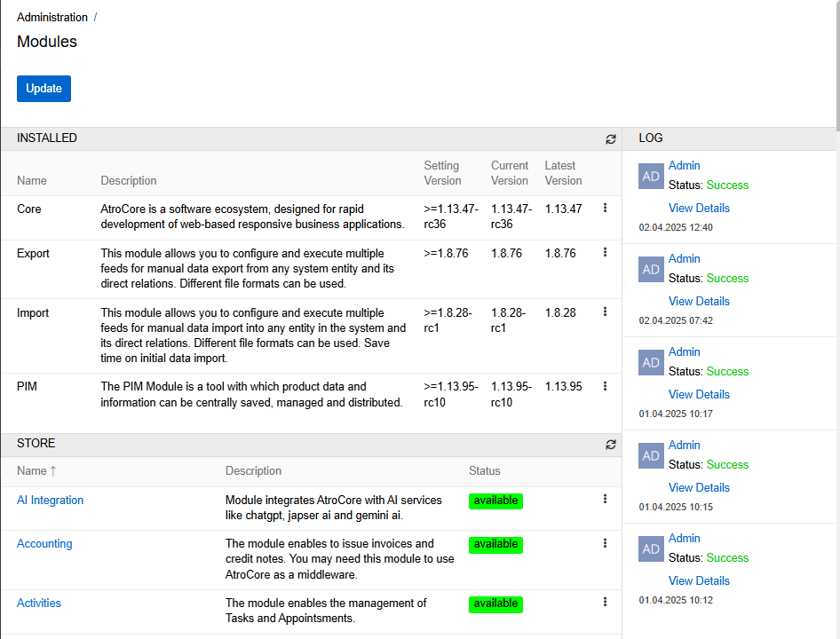Open actions menu for Core module
Screen dimensions: 840x639
pyautogui.click(x=605, y=208)
